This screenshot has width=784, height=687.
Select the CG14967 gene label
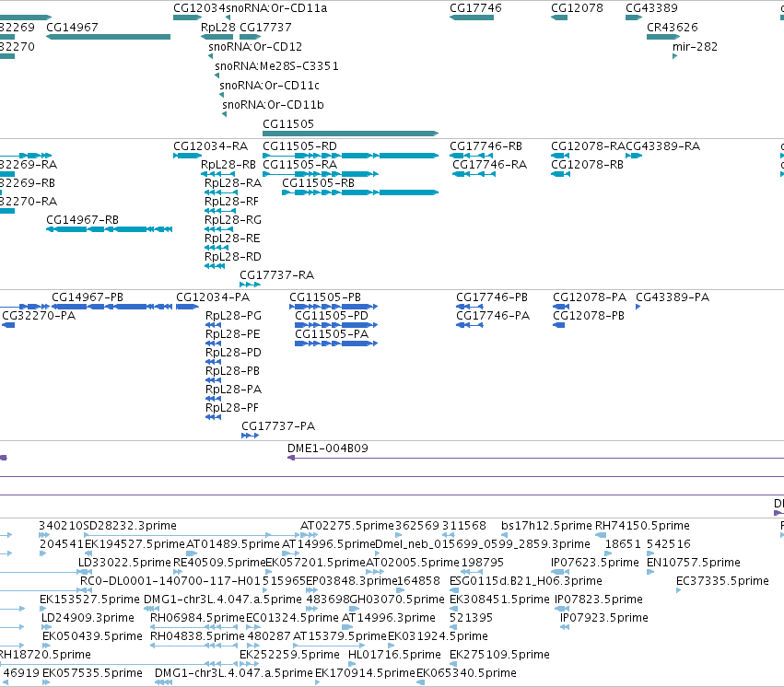click(72, 28)
